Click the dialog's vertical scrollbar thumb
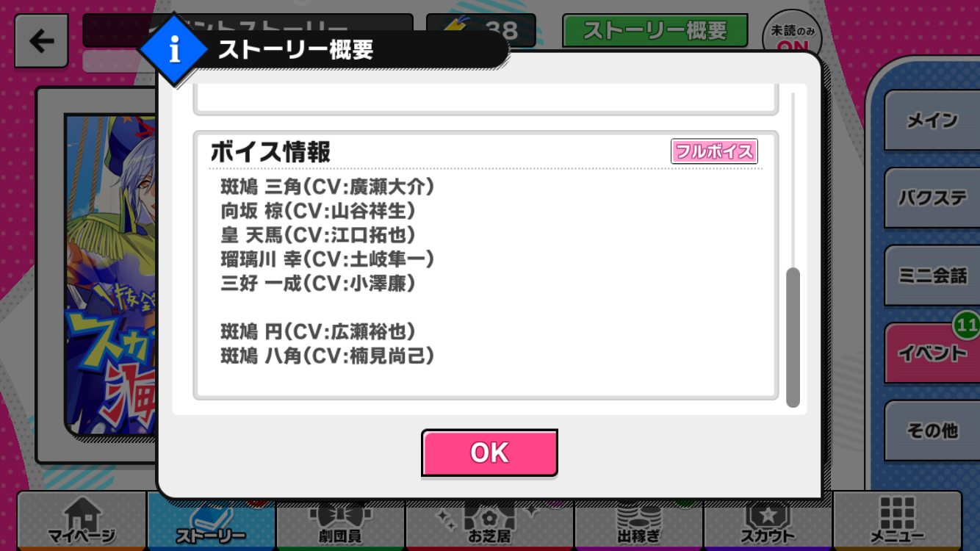Viewport: 980px width, 551px height. pos(793,337)
